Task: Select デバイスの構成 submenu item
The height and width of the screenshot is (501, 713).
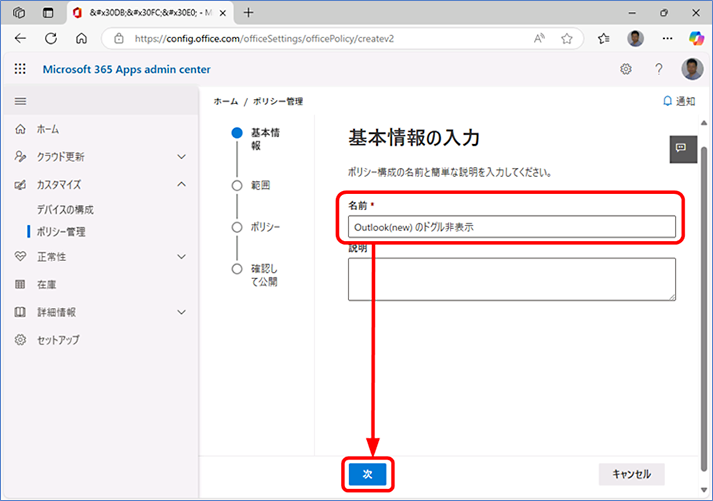Action: [65, 210]
